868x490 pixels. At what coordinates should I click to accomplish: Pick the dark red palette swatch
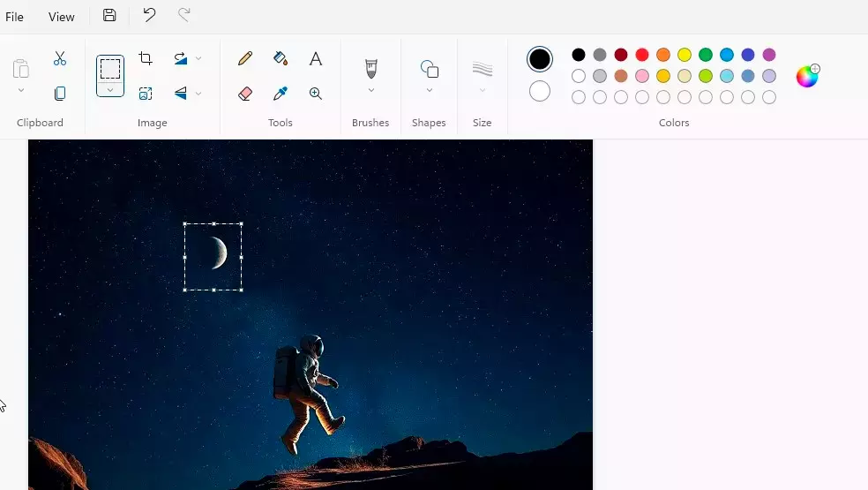[x=621, y=55]
